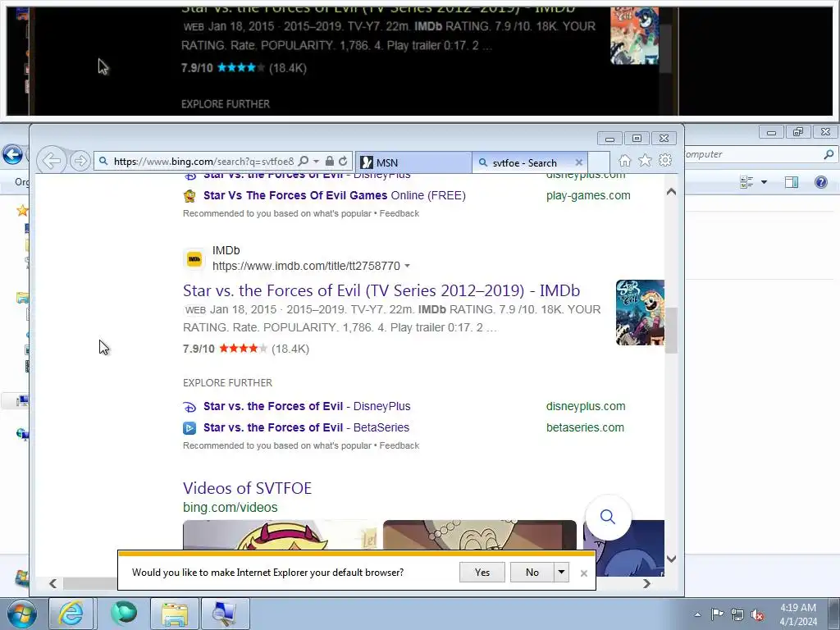Toggle the preview pane in Explorer window
This screenshot has height=630, width=840.
pos(792,182)
